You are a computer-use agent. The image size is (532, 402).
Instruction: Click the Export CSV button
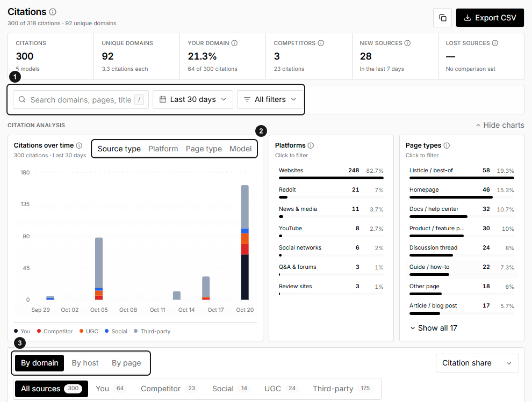pyautogui.click(x=490, y=18)
